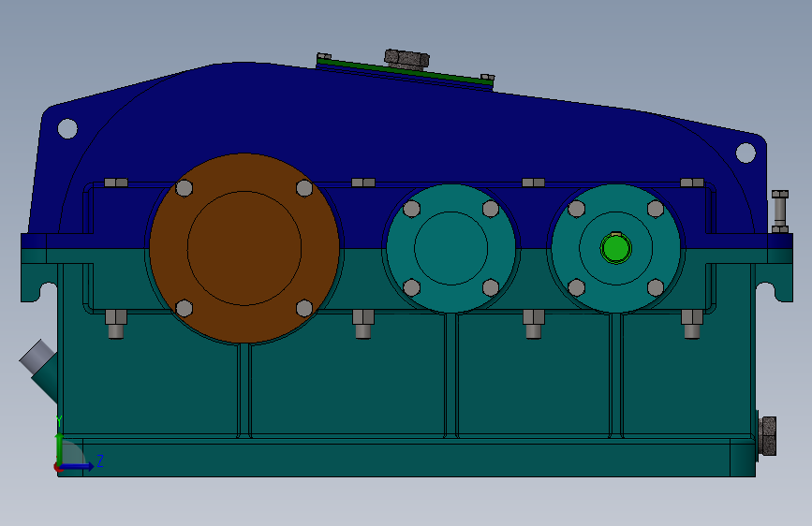This screenshot has width=812, height=526.
Task: Select the left lifting hole in the blue housing
Action: [x=67, y=128]
